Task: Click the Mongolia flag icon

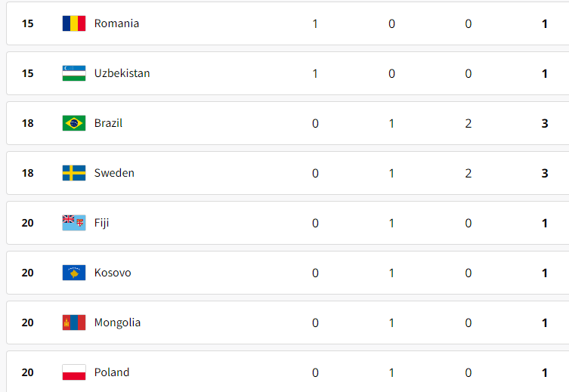Action: [74, 323]
